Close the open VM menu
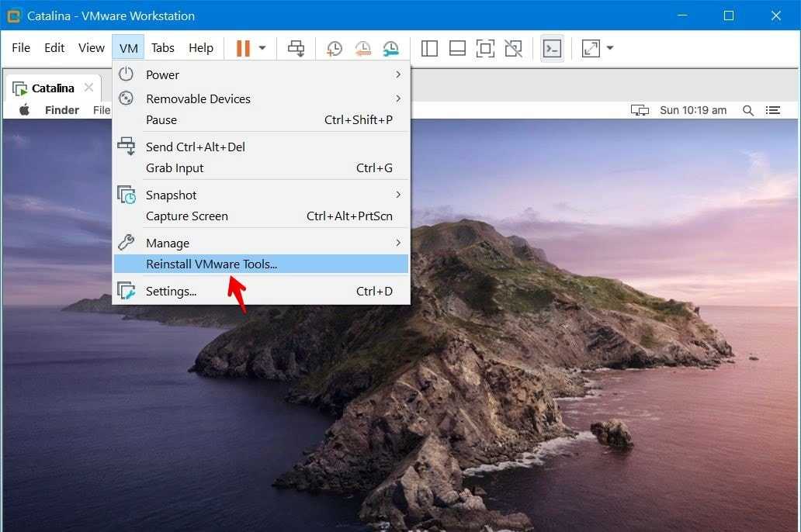The width and height of the screenshot is (801, 532). pyautogui.click(x=129, y=48)
